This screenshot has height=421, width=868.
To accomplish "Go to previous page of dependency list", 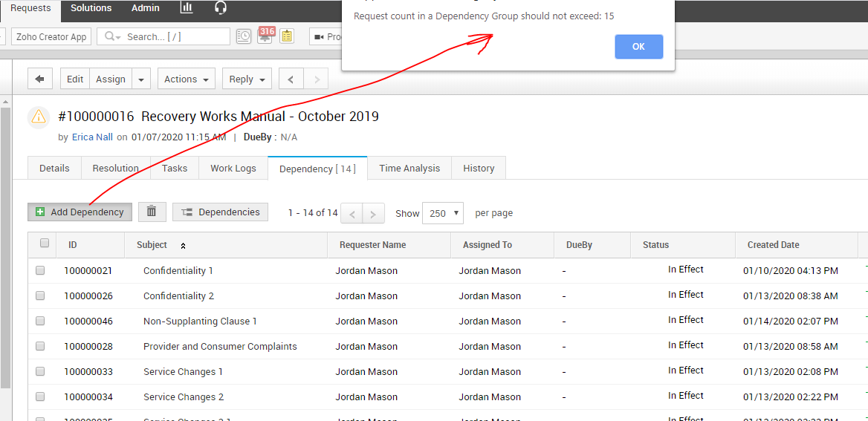I will [x=352, y=214].
